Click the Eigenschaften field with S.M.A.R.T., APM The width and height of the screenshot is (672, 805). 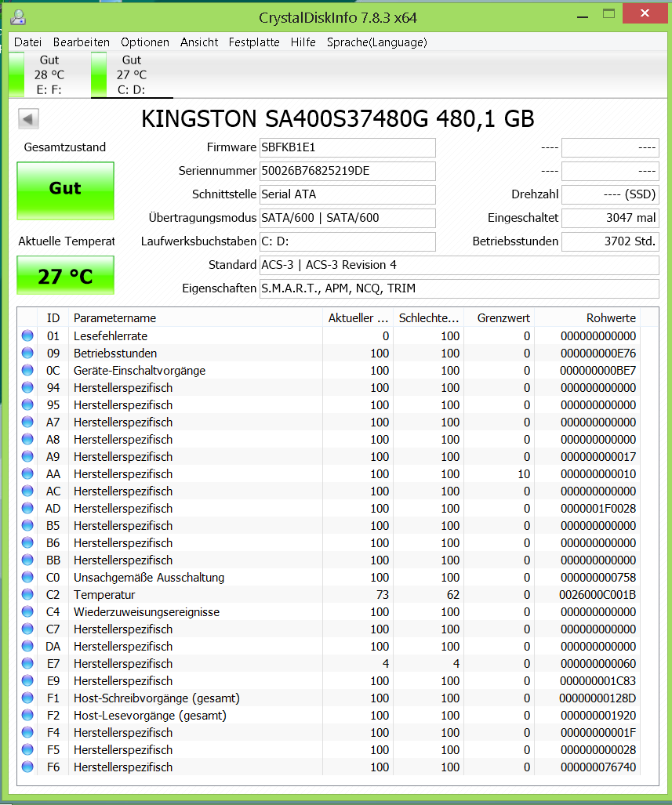point(460,288)
